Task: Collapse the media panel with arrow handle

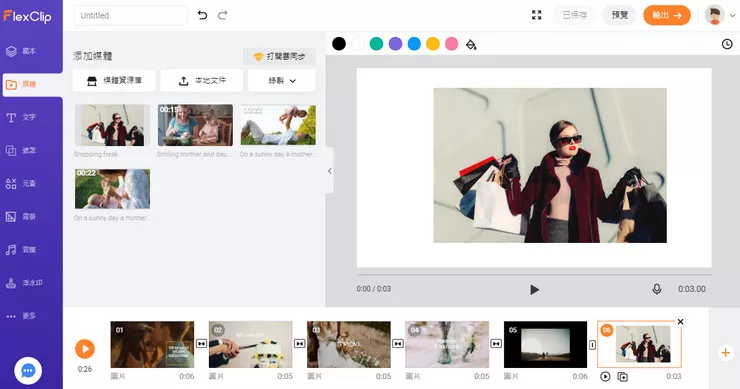Action: 329,171
